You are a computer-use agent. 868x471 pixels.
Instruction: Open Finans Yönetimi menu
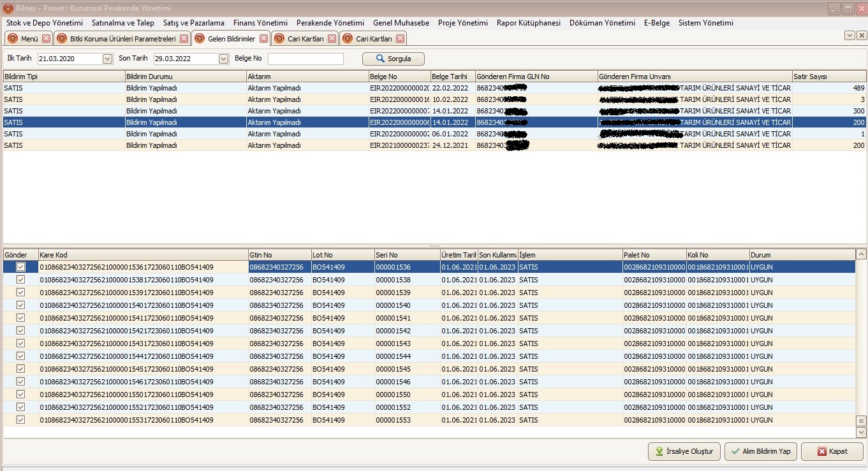260,23
